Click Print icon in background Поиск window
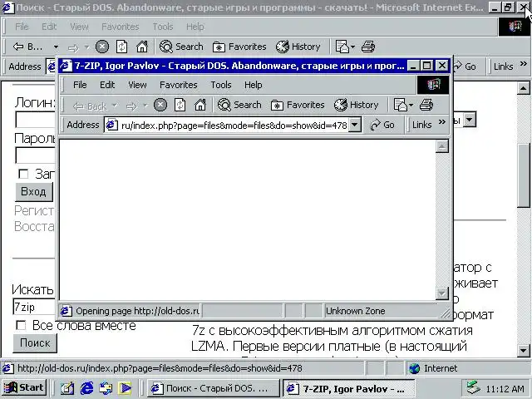 coord(368,47)
